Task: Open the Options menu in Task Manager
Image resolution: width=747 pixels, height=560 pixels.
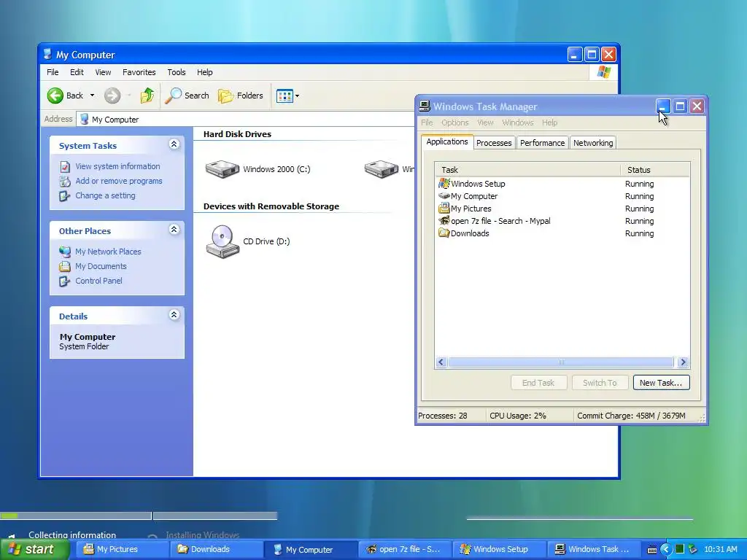Action: pyautogui.click(x=455, y=122)
